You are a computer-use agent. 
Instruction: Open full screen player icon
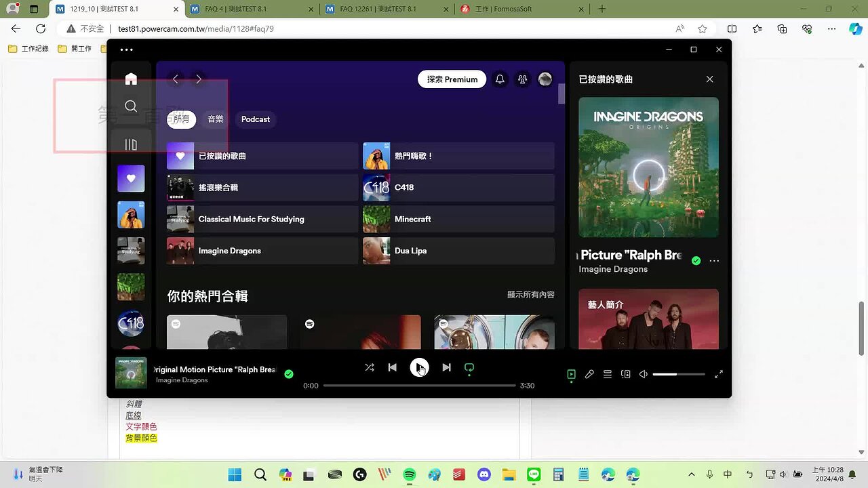pyautogui.click(x=719, y=374)
